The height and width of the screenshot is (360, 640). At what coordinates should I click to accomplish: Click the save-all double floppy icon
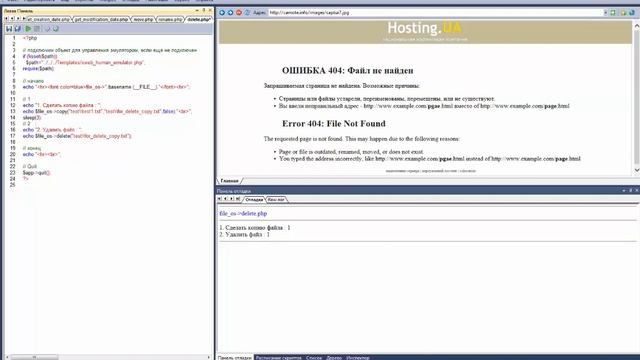[x=18, y=29]
